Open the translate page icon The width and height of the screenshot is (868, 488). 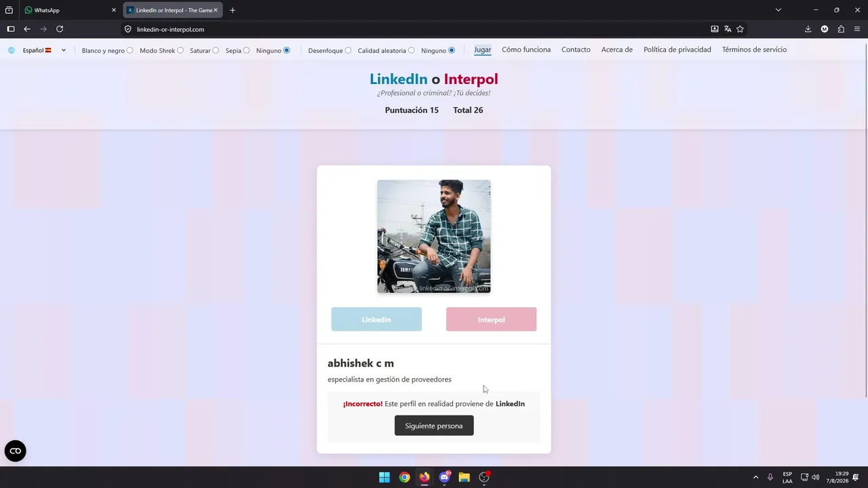[728, 29]
